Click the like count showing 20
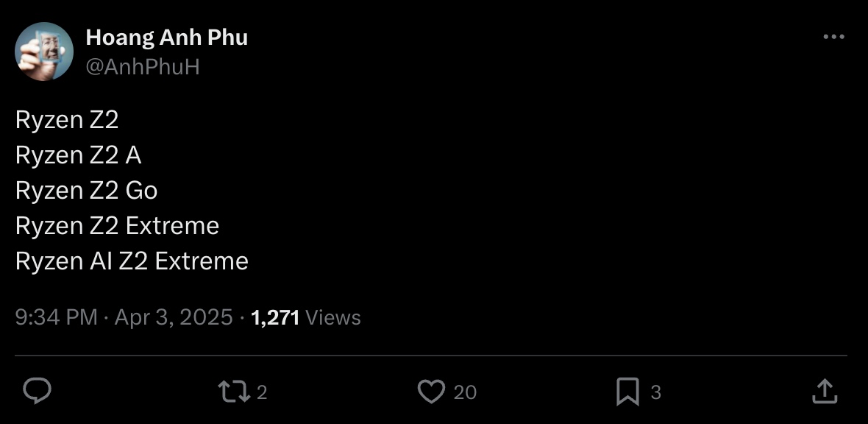868x424 pixels. (x=465, y=392)
